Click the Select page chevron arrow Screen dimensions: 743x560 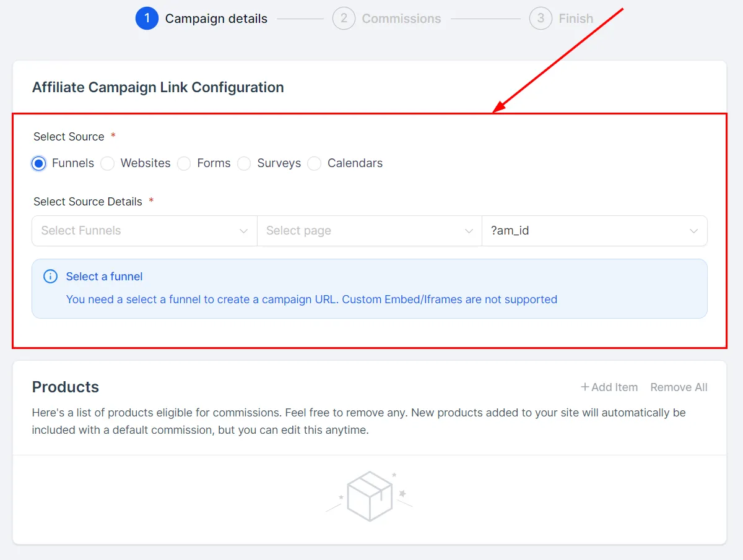[x=469, y=231]
